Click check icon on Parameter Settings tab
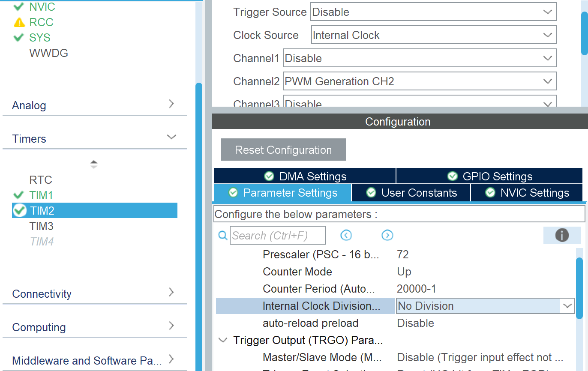This screenshot has height=371, width=588. tap(233, 193)
